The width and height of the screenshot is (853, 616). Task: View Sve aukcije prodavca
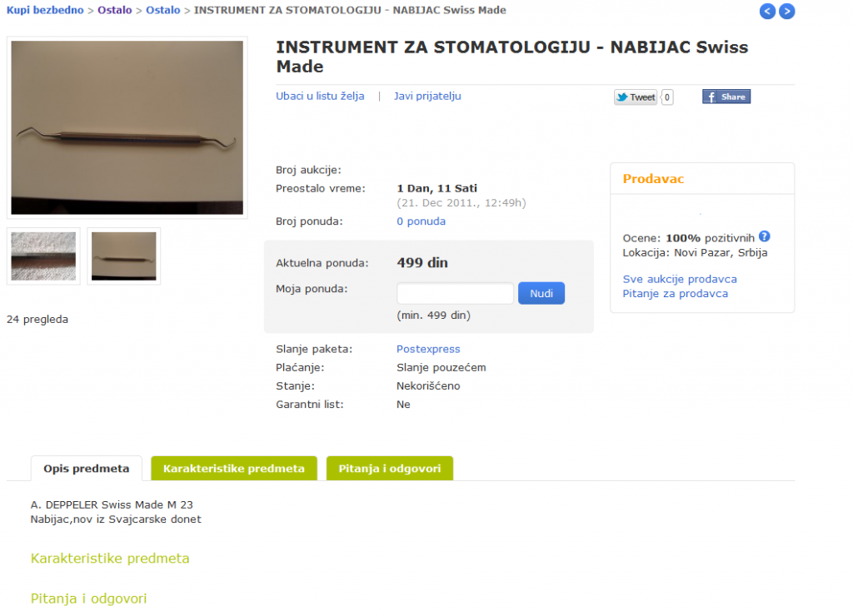coord(680,279)
